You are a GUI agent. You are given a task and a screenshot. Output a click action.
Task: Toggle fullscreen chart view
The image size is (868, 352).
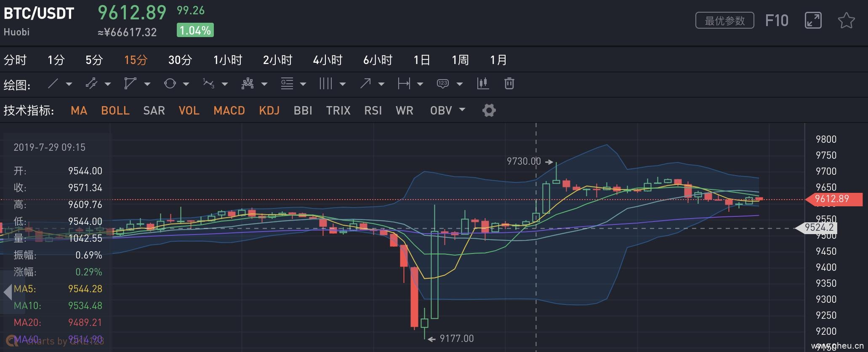(813, 20)
